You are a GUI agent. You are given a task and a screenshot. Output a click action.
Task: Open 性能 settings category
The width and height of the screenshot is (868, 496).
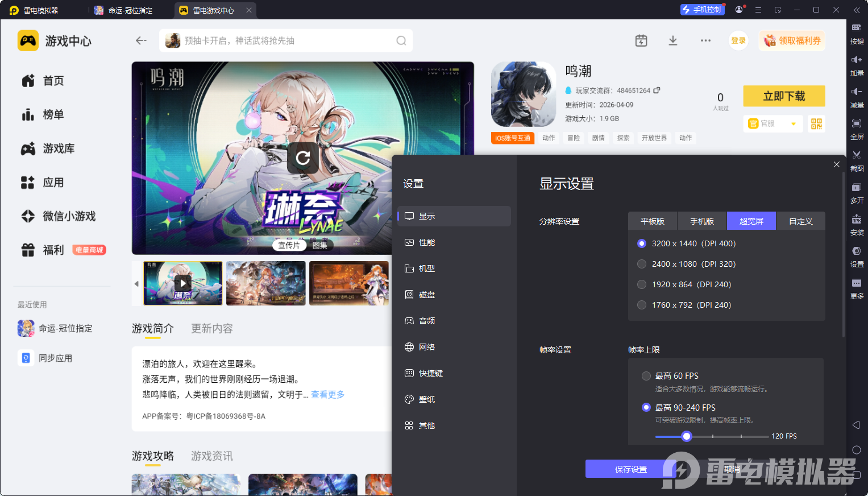tap(454, 242)
